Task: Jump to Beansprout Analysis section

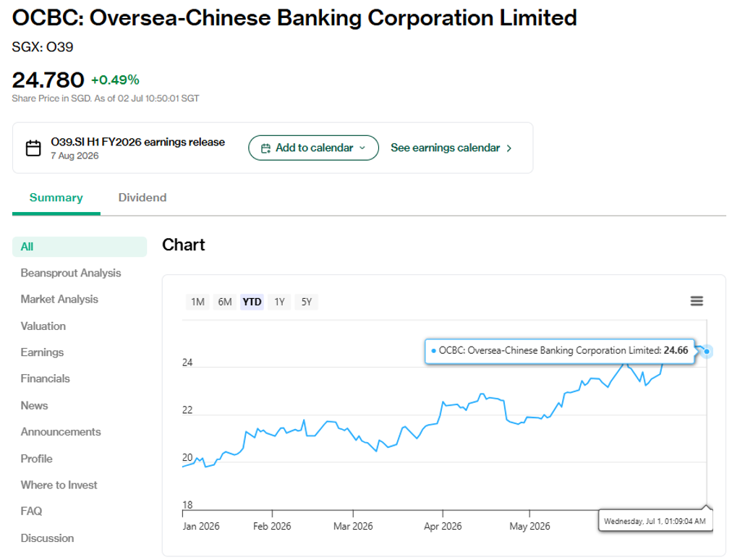Action: click(x=70, y=273)
